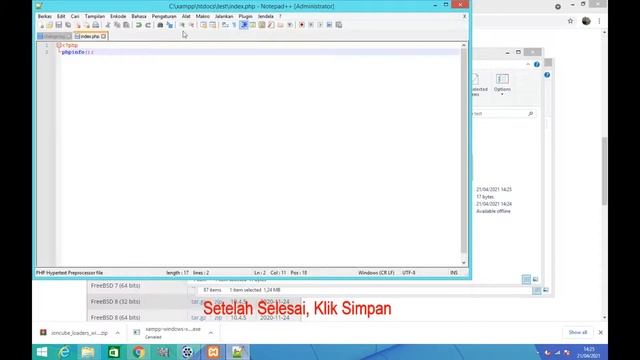Click the Play macro toolbar icon
This screenshot has width=640, height=360.
click(320, 25)
